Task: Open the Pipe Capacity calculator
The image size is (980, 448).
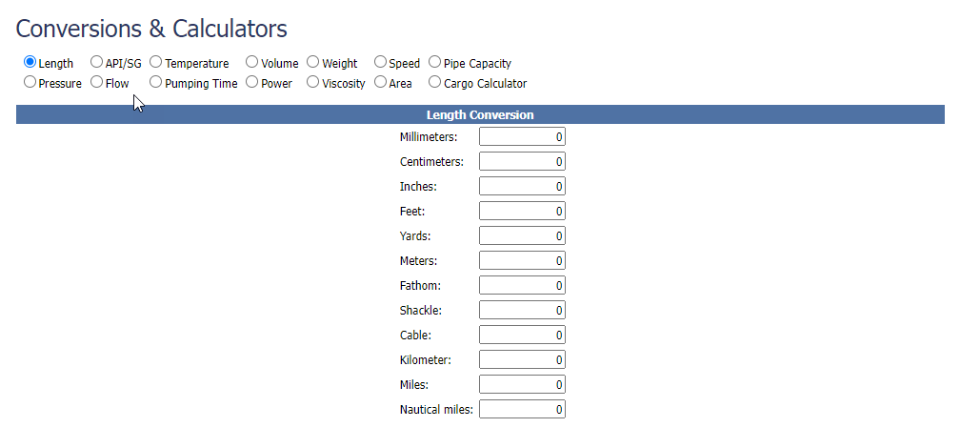Action: (435, 63)
